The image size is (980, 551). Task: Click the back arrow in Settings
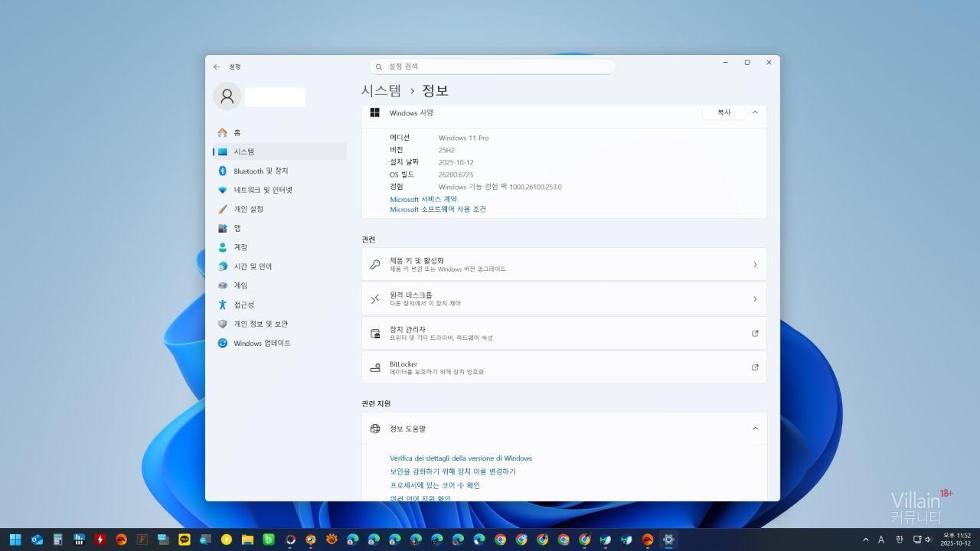point(217,67)
